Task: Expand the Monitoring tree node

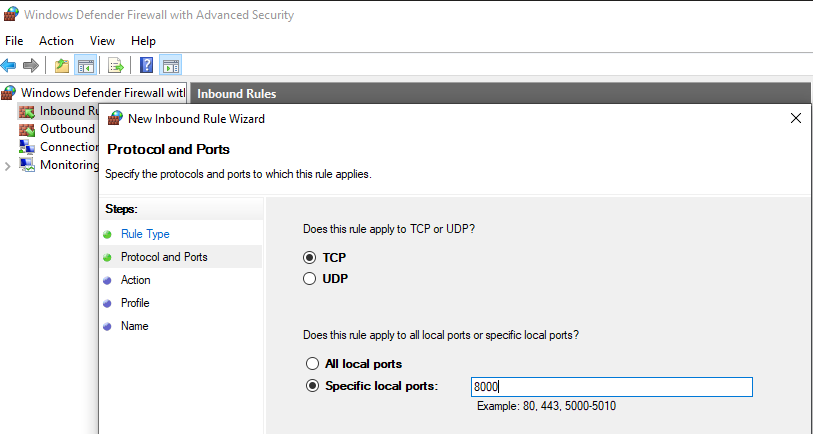Action: tap(7, 166)
